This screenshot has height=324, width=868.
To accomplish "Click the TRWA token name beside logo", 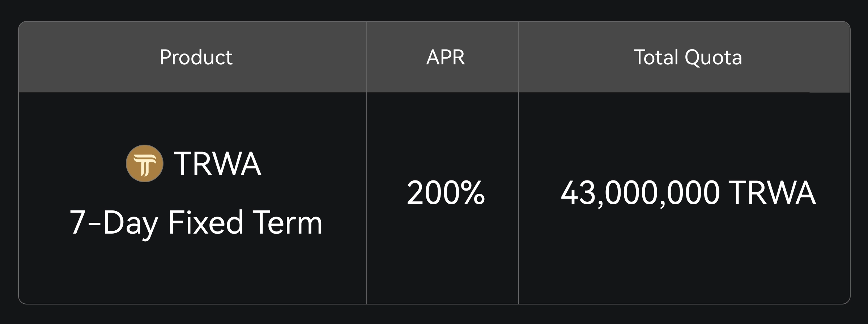I will point(217,164).
